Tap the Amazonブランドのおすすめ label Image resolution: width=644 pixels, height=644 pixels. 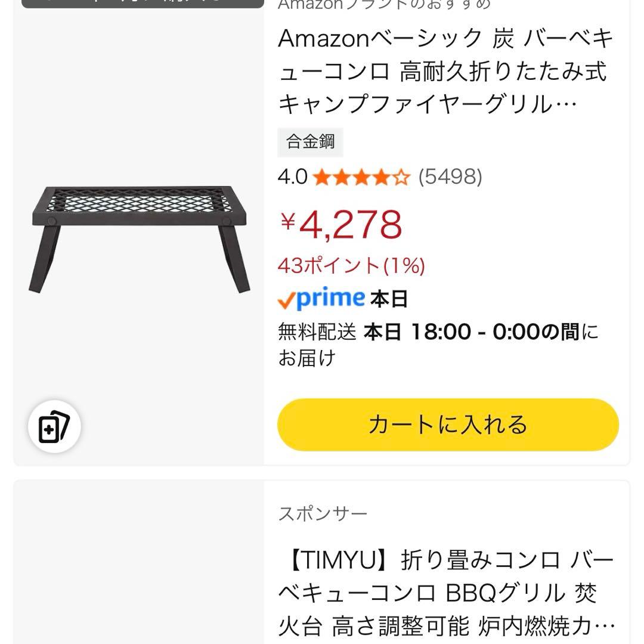(x=384, y=5)
